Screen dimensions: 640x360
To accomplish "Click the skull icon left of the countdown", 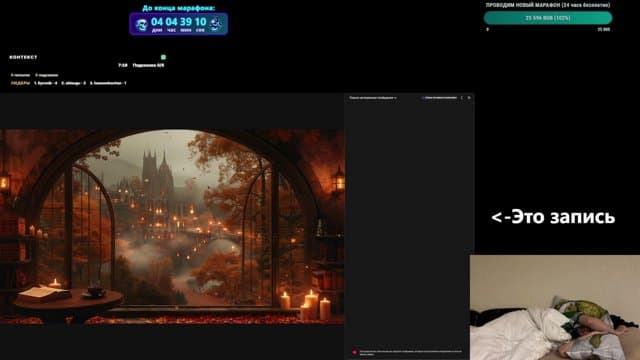I will point(142,25).
